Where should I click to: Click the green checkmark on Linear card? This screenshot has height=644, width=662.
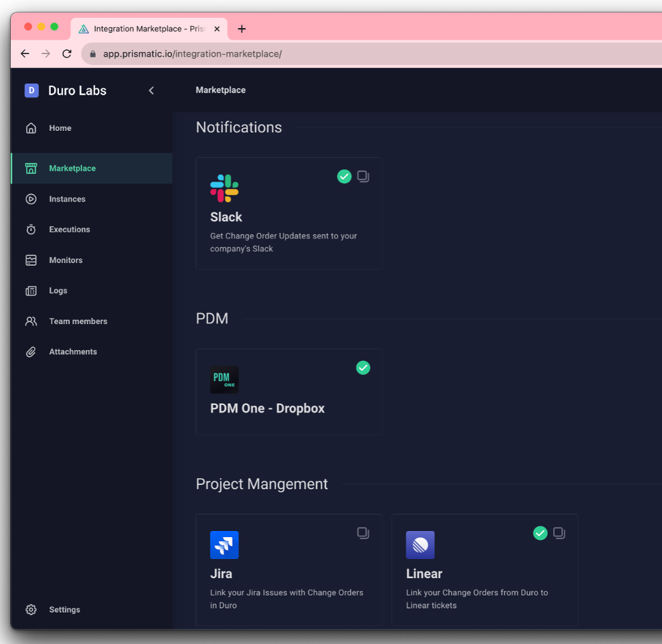[x=540, y=533]
